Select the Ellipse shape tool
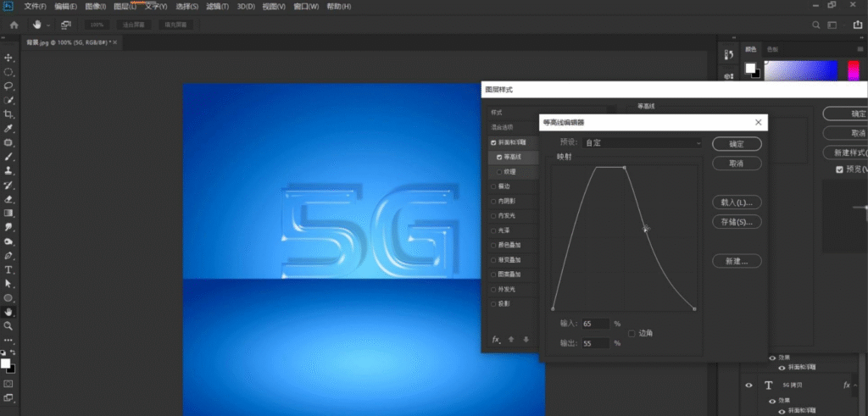The width and height of the screenshot is (868, 416). point(8,298)
